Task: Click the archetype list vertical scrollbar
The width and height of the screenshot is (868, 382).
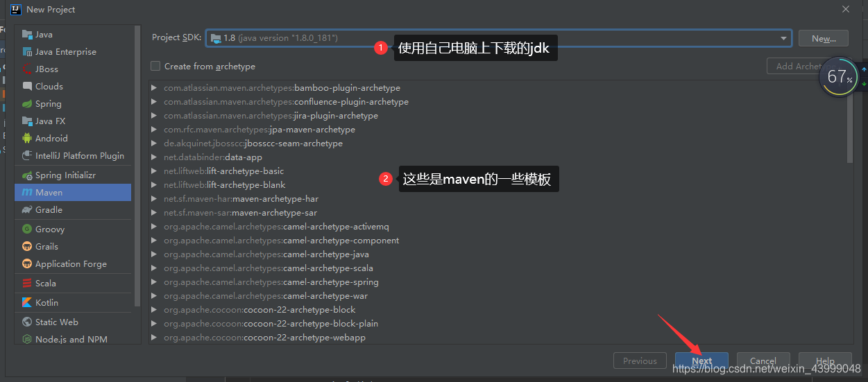Action: pos(850,123)
